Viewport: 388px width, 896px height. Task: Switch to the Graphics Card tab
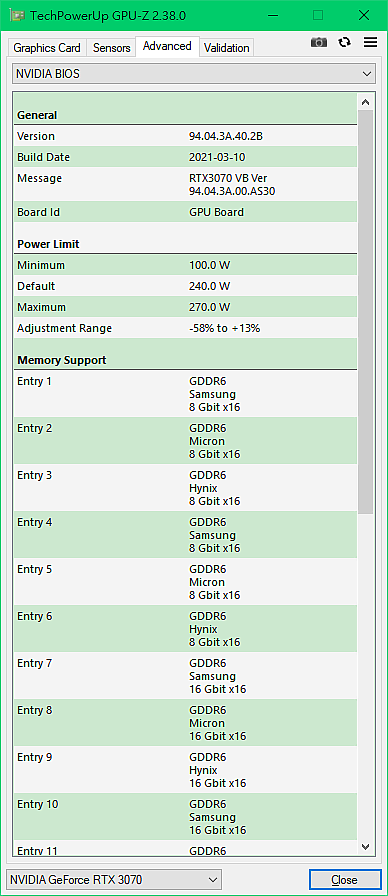tap(47, 48)
